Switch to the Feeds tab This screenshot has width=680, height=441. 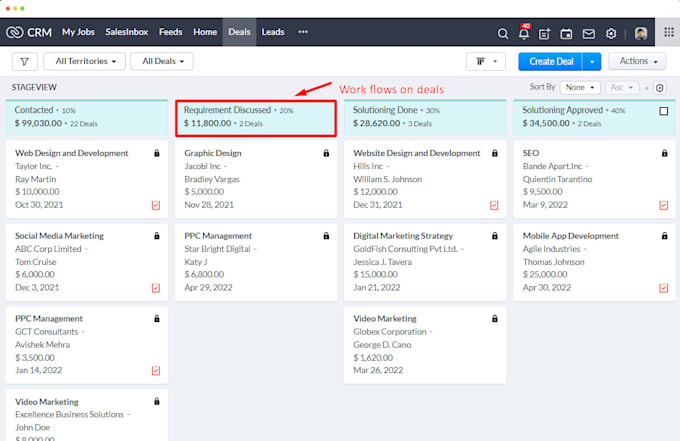170,32
